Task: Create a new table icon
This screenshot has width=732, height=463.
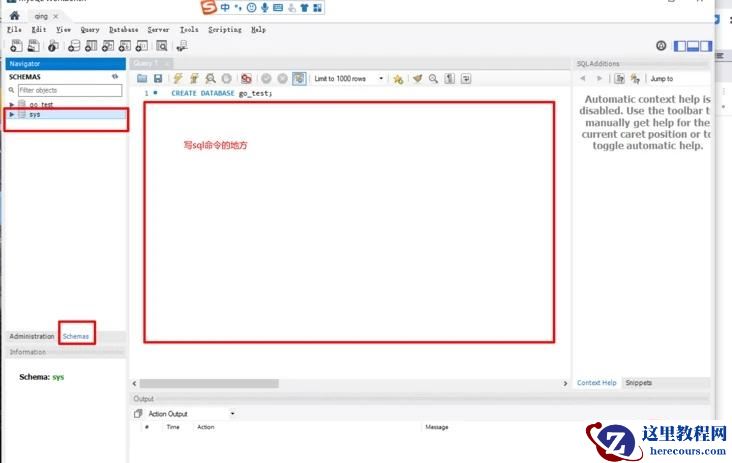Action: pos(91,46)
